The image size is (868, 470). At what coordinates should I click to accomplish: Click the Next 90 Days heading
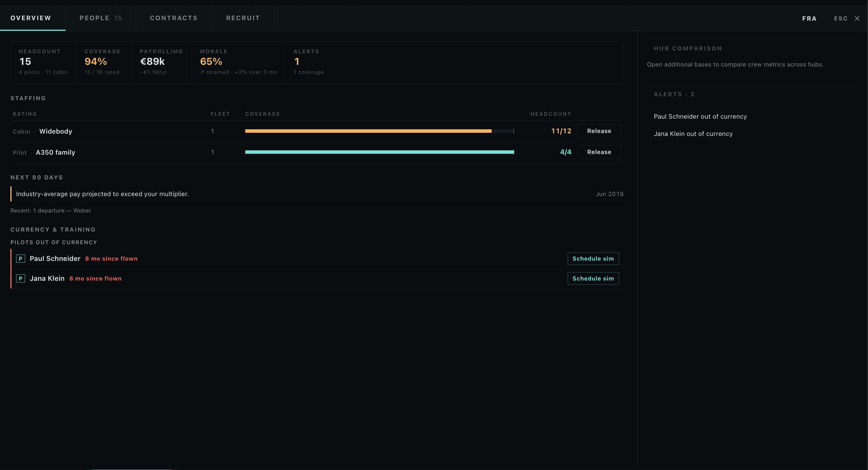point(37,177)
